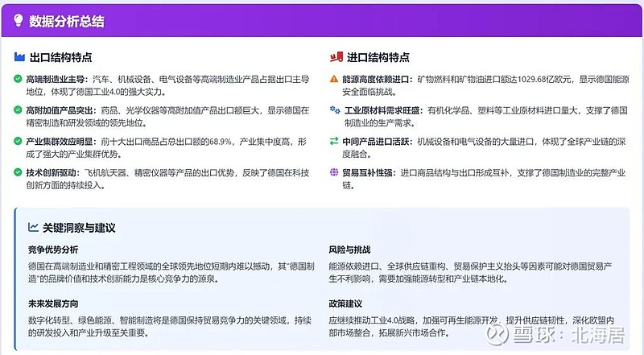The height and width of the screenshot is (355, 644).
Task: Click the green check beside 高端制造业主导
Action: click(18, 78)
